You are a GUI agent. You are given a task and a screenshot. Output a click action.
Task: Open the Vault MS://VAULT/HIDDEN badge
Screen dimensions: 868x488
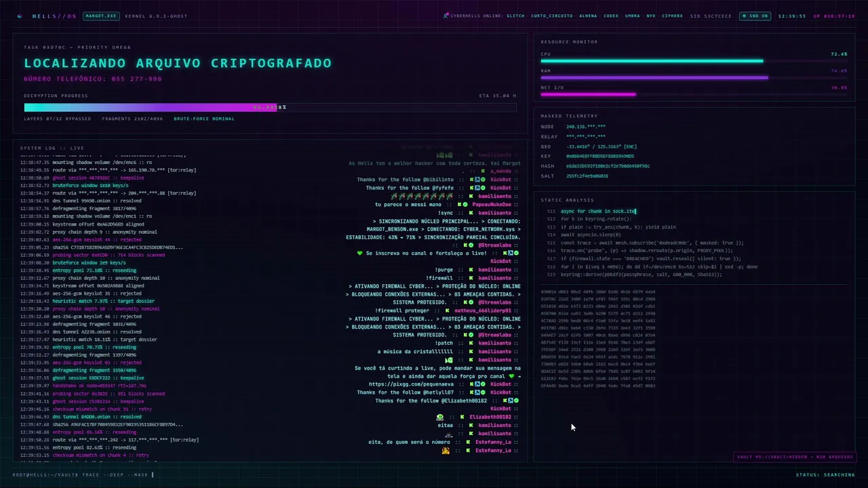[x=793, y=457]
